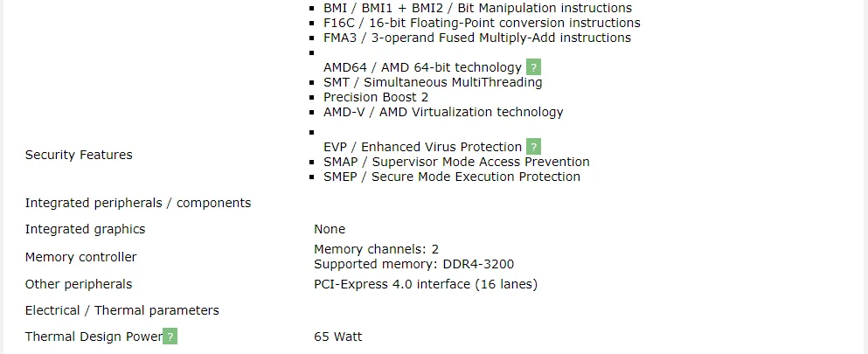The image size is (868, 354).
Task: Click SMAP Supervisor Mode Access Prevention entry
Action: (x=456, y=162)
